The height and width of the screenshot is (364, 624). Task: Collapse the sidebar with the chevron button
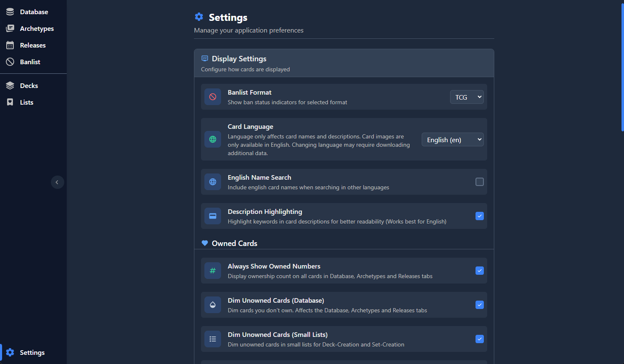57,182
